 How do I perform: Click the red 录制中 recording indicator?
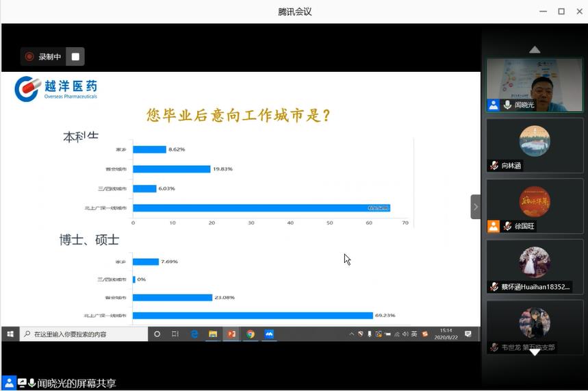pyautogui.click(x=42, y=57)
